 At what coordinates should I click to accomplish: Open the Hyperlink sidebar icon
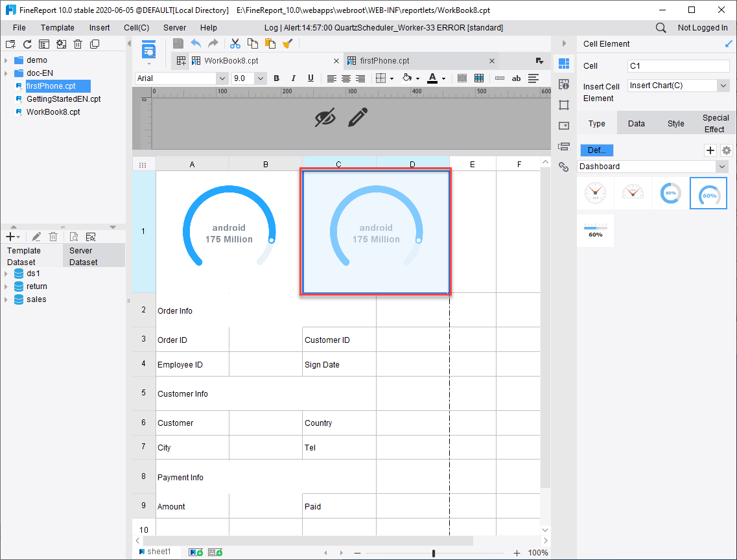coord(564,167)
